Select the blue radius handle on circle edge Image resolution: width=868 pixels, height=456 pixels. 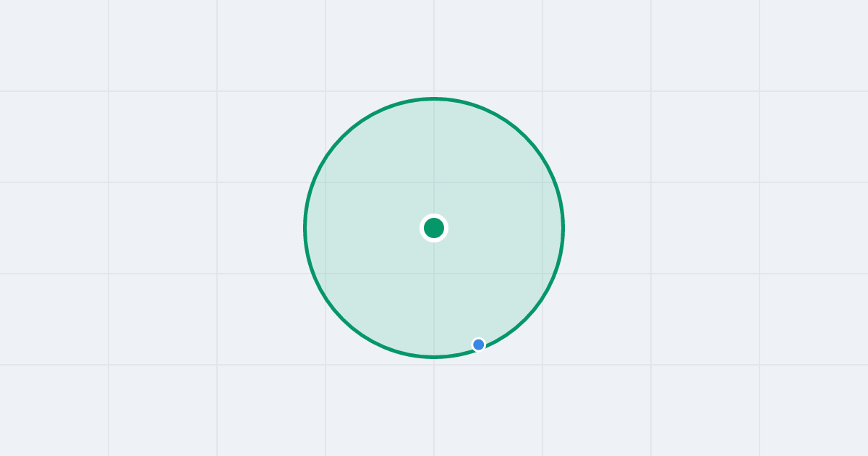click(x=478, y=345)
